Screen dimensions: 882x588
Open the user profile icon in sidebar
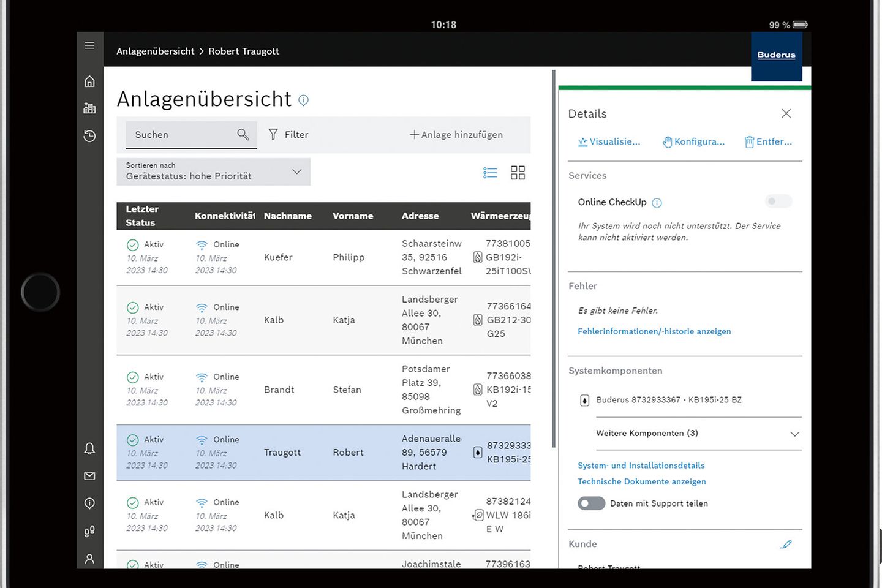(x=89, y=559)
